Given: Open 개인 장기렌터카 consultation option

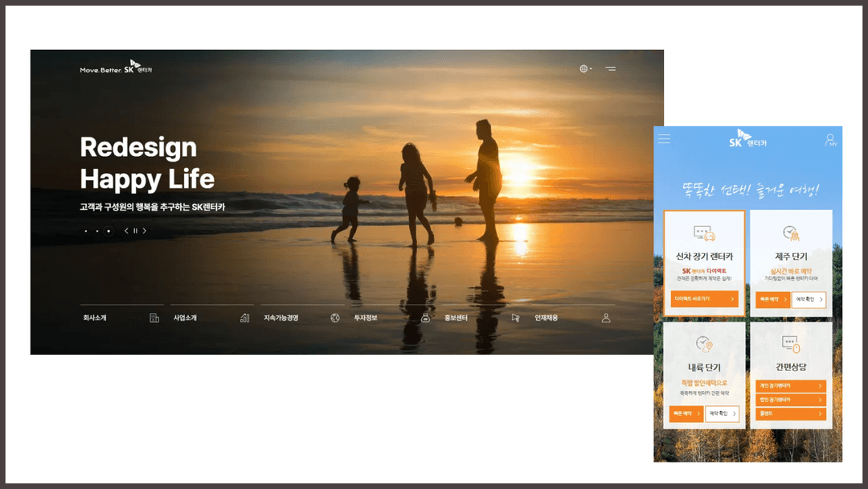Looking at the screenshot, I should [791, 386].
